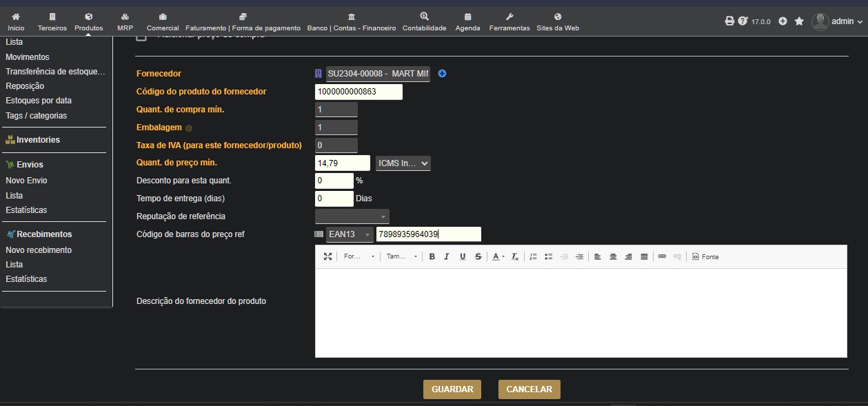This screenshot has width=868, height=406.
Task: Open Faturamento | Forma de pagamento menu
Action: click(243, 22)
